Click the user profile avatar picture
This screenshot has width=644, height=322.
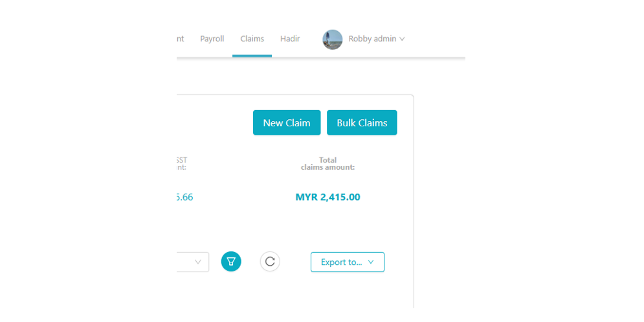point(332,40)
